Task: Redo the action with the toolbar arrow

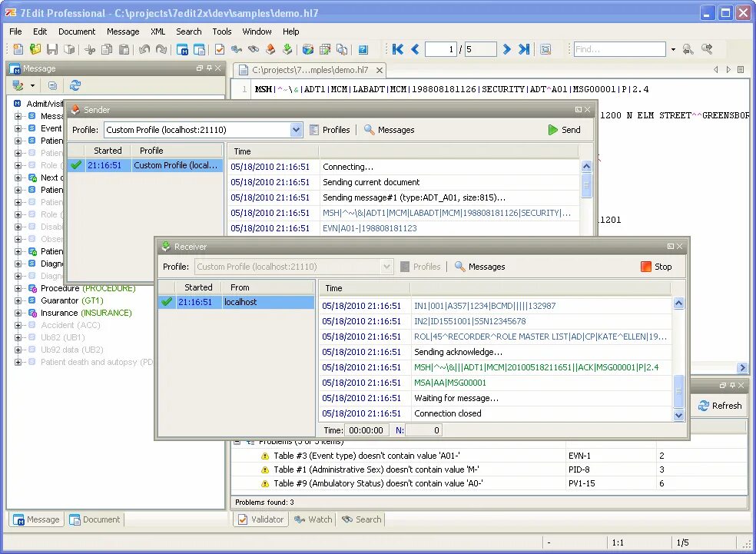Action: (x=161, y=49)
